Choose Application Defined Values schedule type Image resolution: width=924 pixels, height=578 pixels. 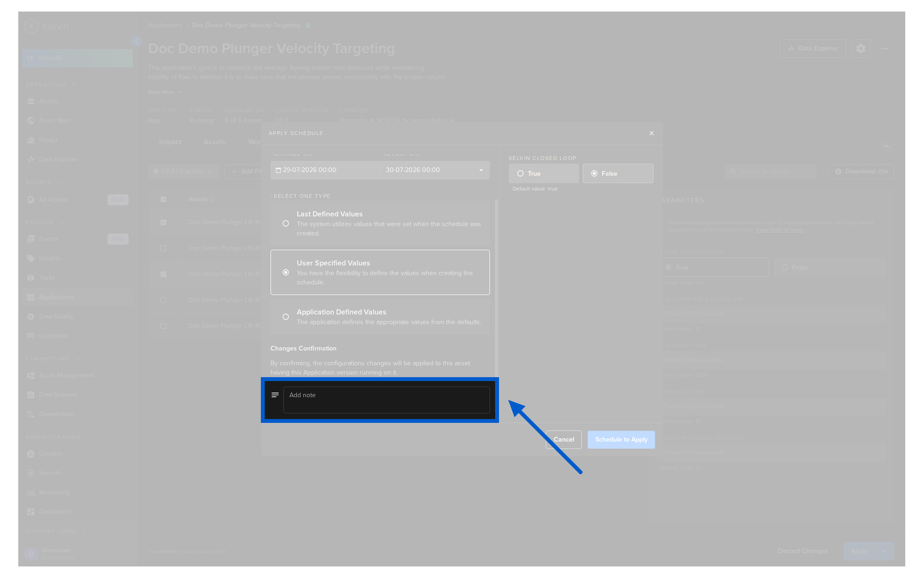point(380,316)
